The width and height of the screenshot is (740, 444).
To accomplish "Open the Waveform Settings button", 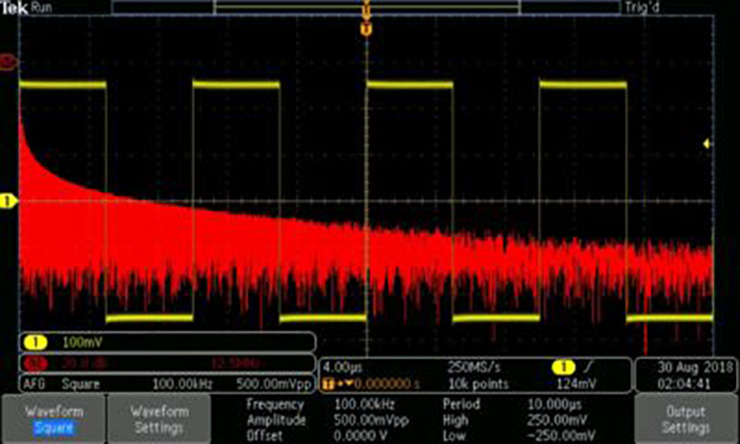I will [x=159, y=419].
